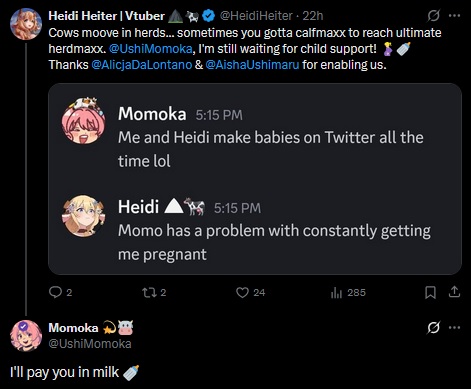This screenshot has width=471, height=389.
Task: Open @UshiMomoka handle under Momoka's name
Action: 90,344
